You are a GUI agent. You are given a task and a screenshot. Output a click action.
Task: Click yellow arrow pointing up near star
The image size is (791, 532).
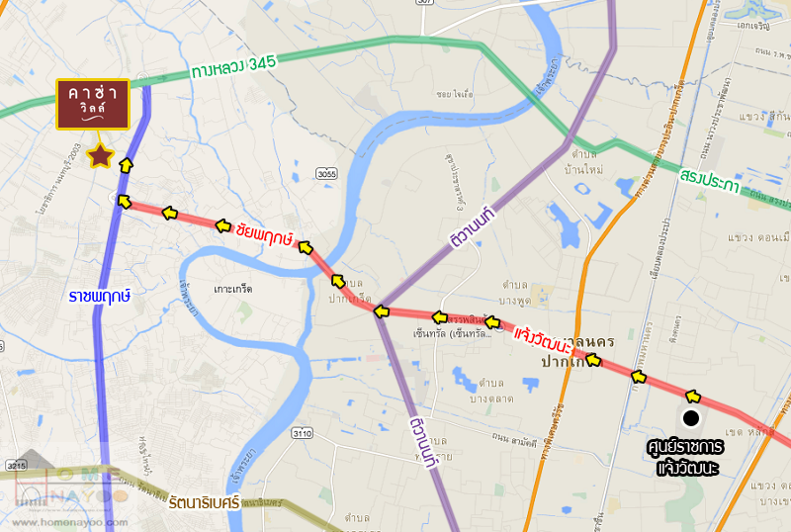click(x=127, y=164)
